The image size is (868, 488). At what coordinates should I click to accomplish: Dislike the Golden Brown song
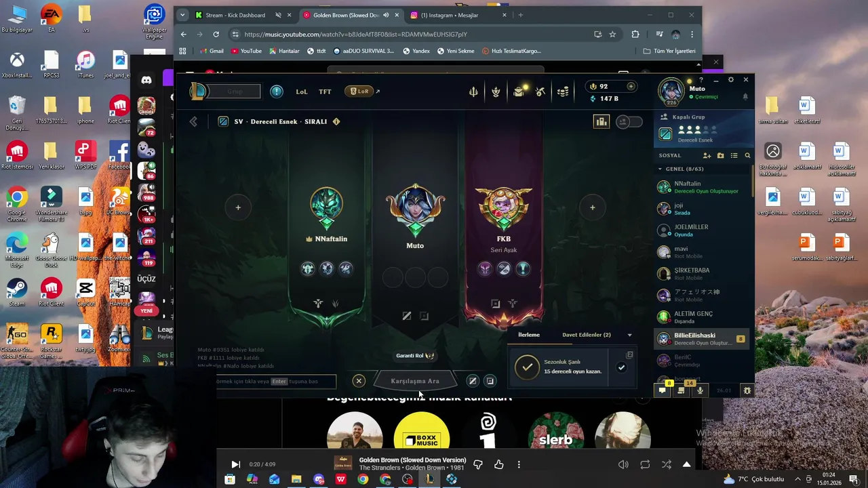click(x=477, y=464)
